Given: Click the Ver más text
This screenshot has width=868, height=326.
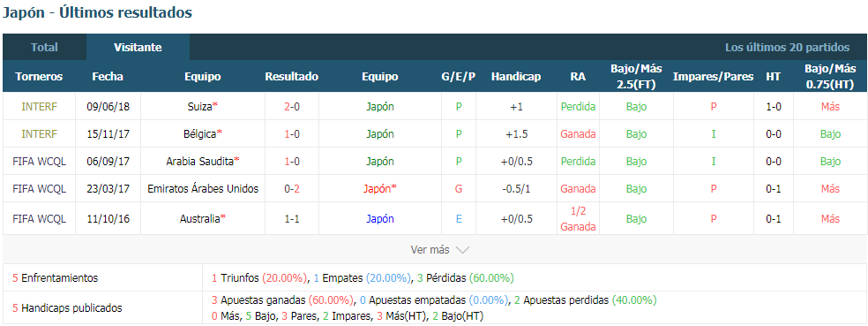Looking at the screenshot, I should 430,250.
